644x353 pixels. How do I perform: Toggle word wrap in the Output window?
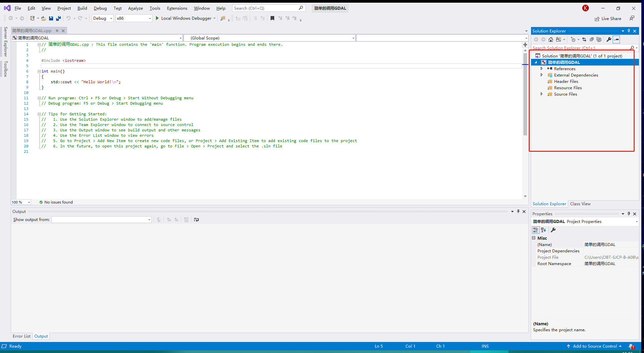point(196,220)
